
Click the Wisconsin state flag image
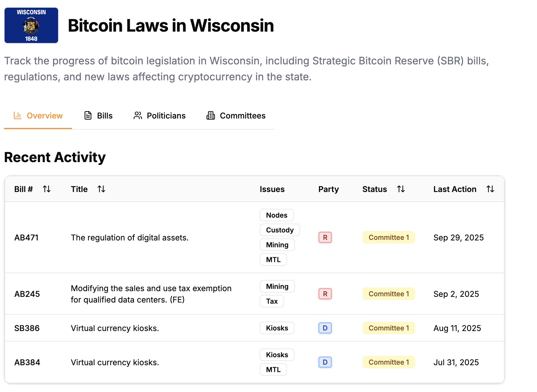click(31, 25)
